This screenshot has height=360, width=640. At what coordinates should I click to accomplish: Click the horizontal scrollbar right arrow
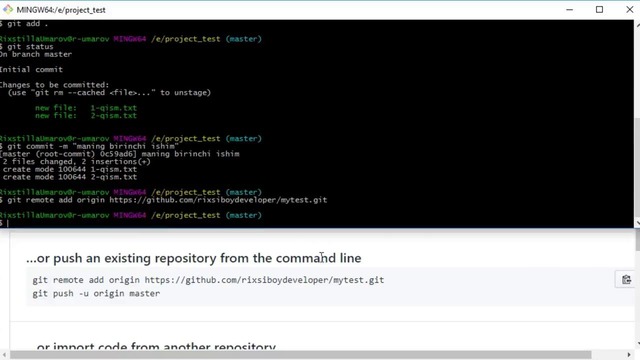tap(629, 354)
